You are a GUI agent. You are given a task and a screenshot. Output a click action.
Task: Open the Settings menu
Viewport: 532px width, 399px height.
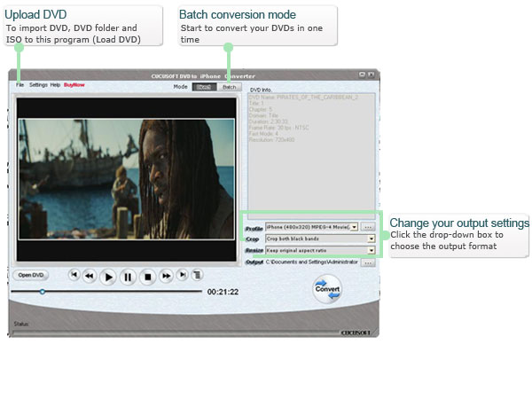coord(38,85)
